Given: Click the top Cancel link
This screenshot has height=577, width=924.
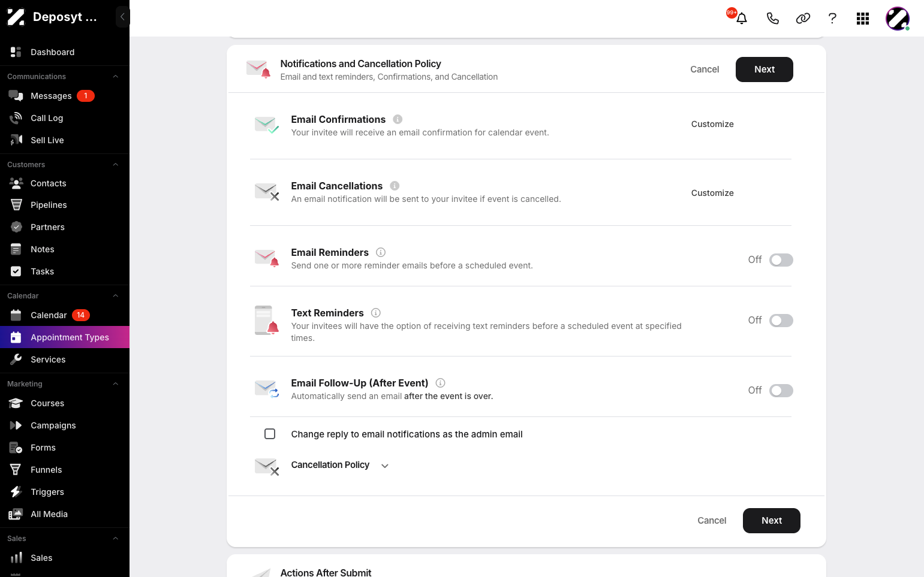Looking at the screenshot, I should (x=705, y=70).
